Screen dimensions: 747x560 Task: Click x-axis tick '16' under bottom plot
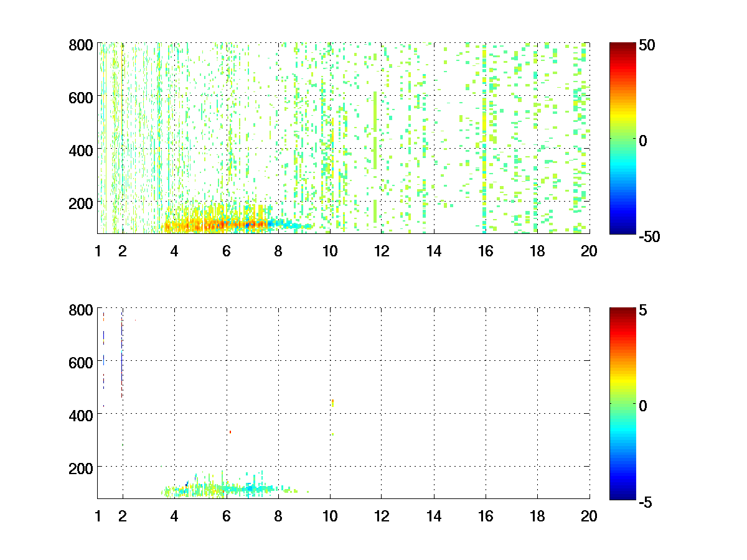[x=486, y=515]
